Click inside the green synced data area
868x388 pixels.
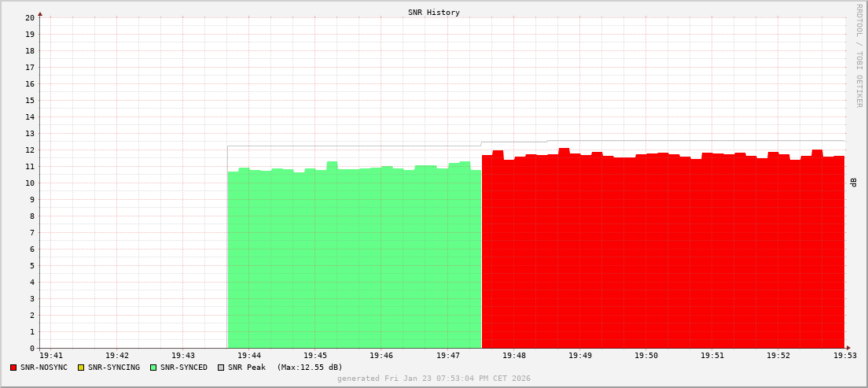(x=354, y=260)
